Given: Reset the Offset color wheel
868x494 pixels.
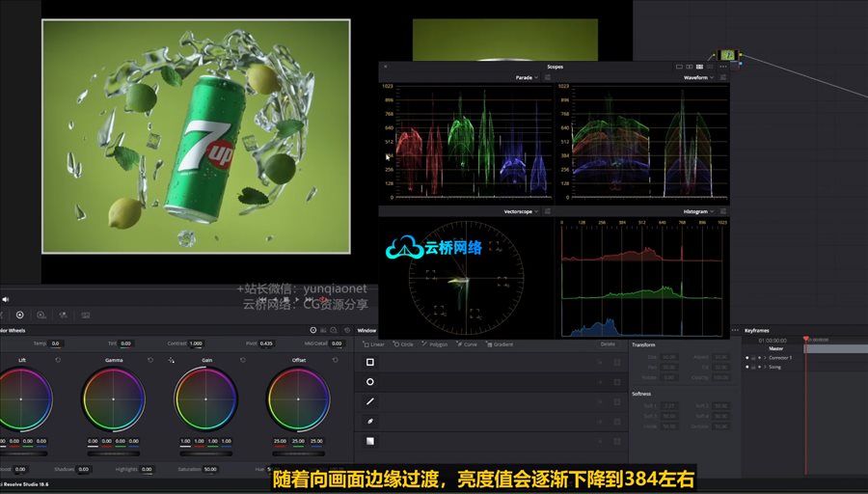Looking at the screenshot, I should 336,360.
